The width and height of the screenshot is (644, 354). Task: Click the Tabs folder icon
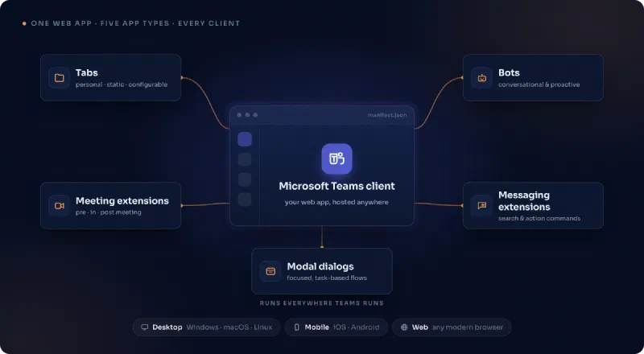pyautogui.click(x=59, y=78)
